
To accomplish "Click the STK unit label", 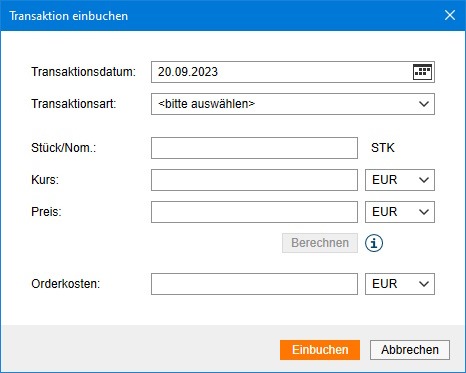I will [383, 148].
